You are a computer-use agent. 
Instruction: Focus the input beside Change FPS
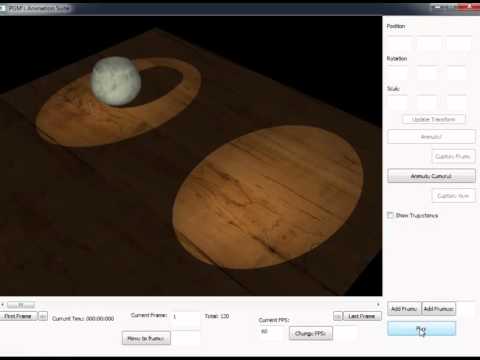click(x=347, y=333)
